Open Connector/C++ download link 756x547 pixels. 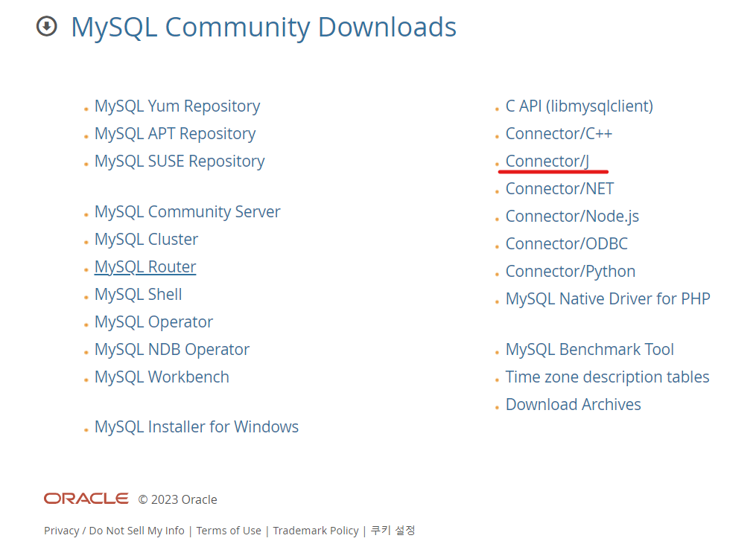(559, 133)
